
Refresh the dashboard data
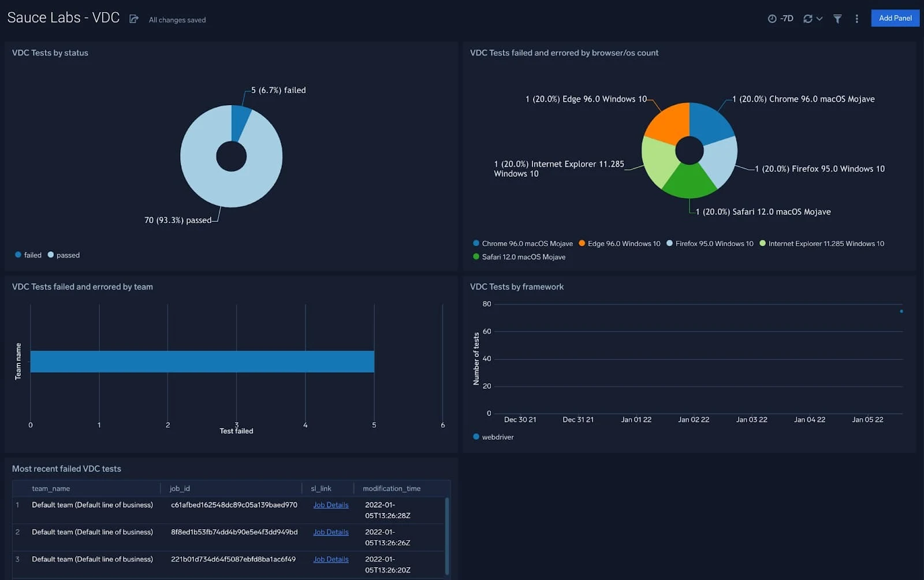click(808, 18)
